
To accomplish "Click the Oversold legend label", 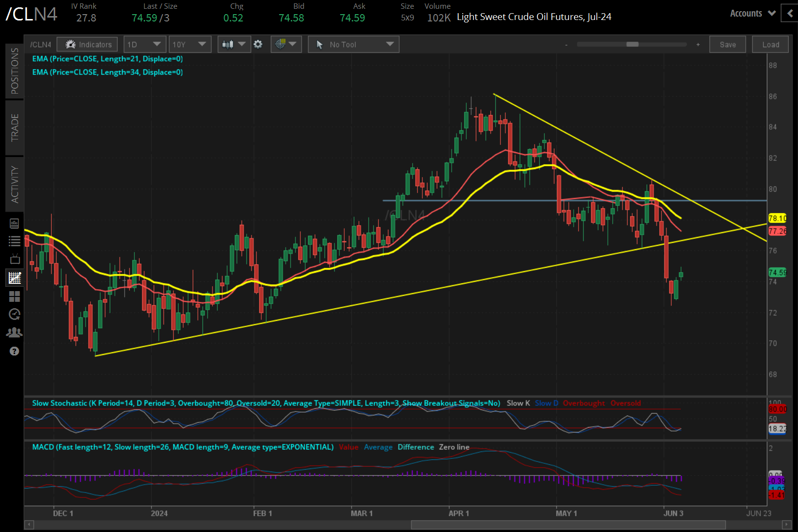I will [x=626, y=403].
